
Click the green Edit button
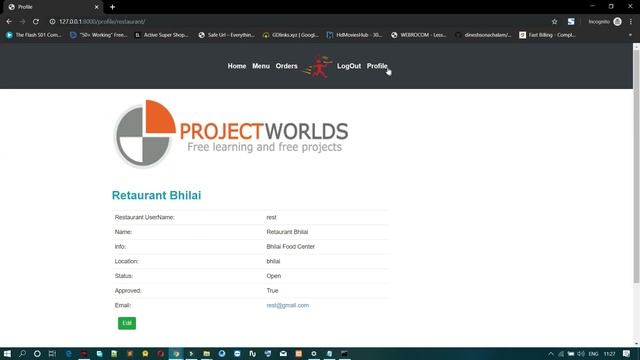pos(127,323)
